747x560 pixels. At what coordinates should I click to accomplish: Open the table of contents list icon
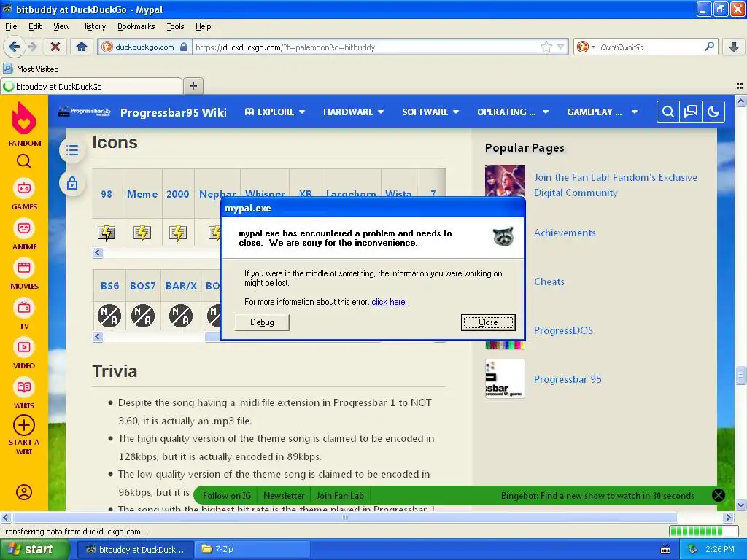pos(72,150)
